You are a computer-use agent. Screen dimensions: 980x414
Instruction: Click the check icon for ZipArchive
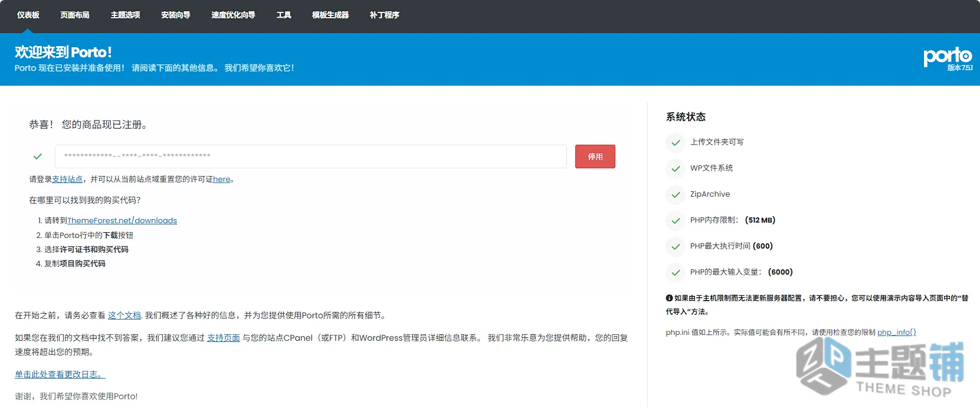pos(676,194)
